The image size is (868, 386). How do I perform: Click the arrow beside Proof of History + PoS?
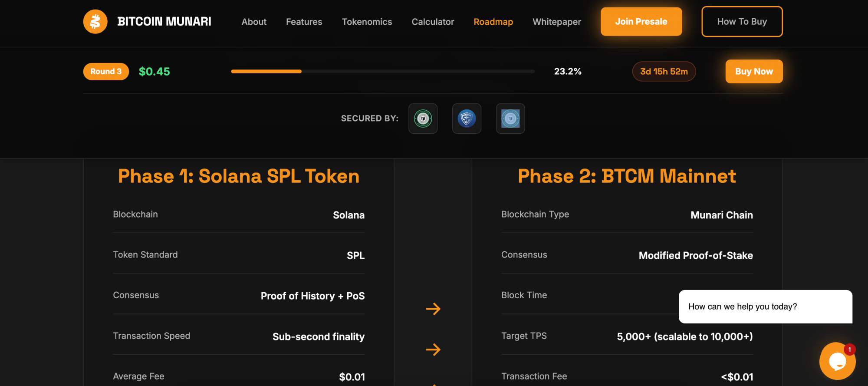pyautogui.click(x=433, y=309)
